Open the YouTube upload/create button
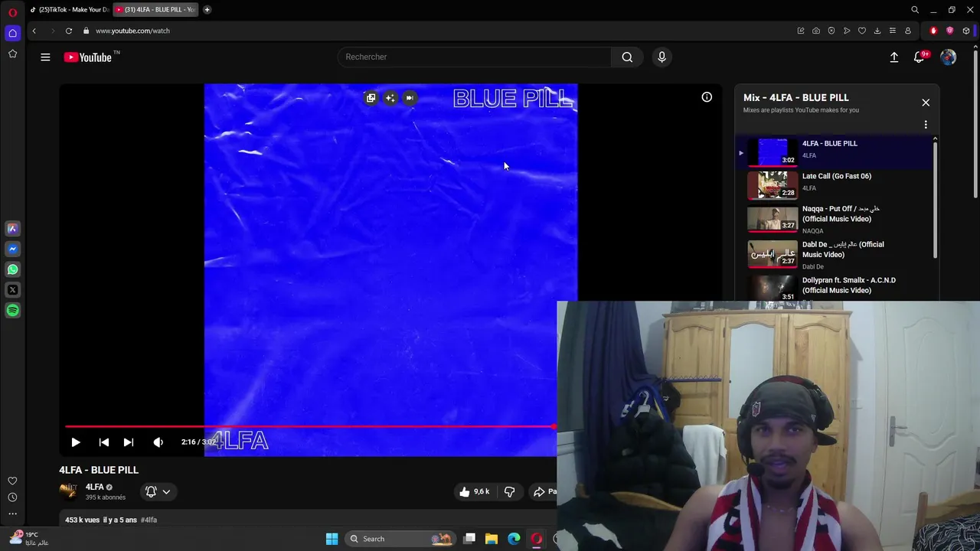The image size is (980, 551). tap(894, 57)
